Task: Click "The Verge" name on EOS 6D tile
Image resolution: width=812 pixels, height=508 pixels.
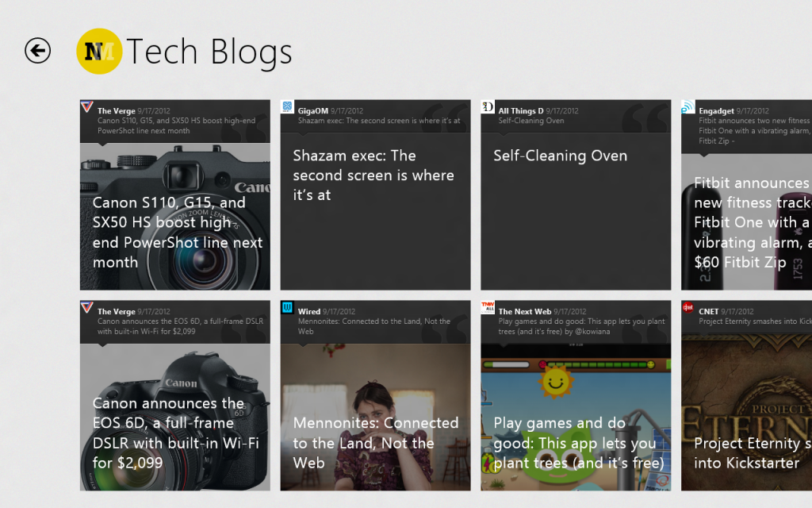Action: click(x=116, y=311)
